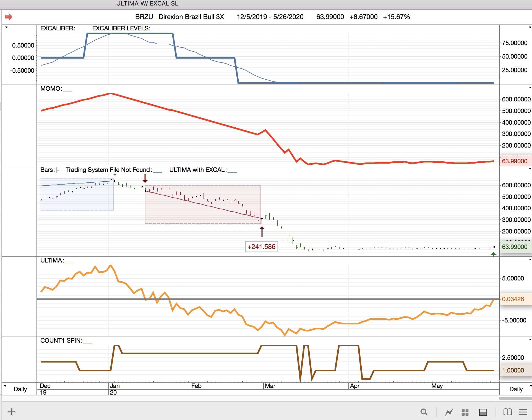Click the magnifying glass search icon
The width and height of the screenshot is (532, 420).
[x=424, y=412]
